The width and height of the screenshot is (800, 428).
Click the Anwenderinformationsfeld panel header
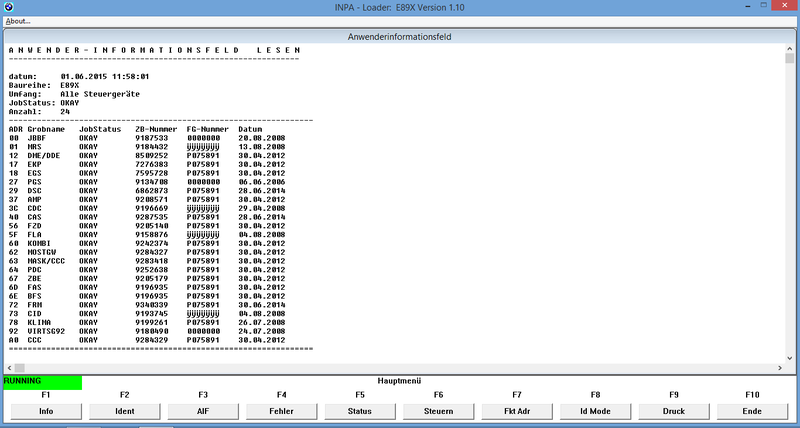coord(399,37)
